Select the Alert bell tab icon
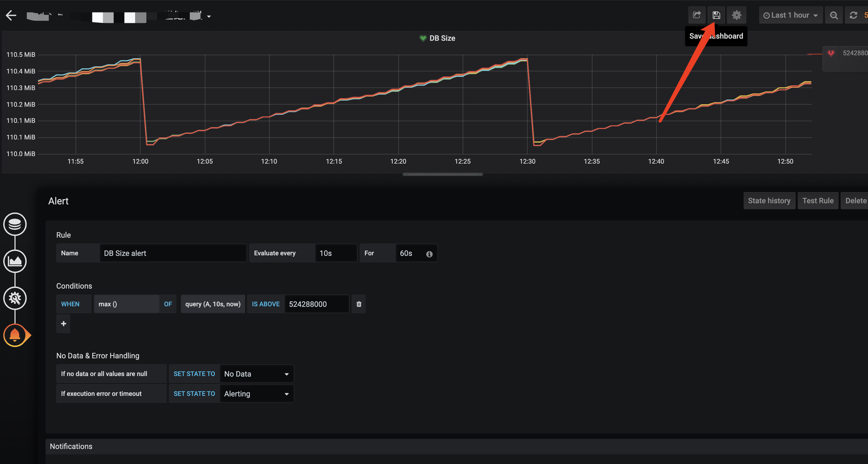The image size is (868, 464). (x=15, y=335)
